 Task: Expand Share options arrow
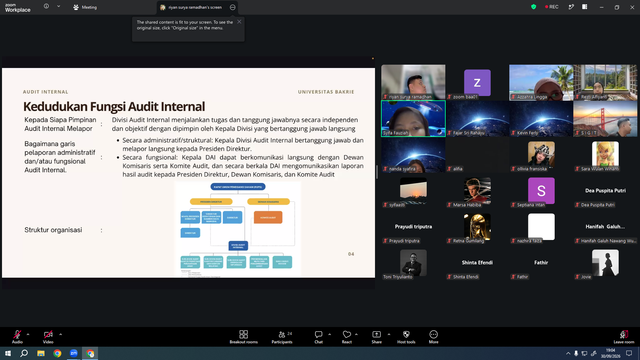[x=389, y=334]
